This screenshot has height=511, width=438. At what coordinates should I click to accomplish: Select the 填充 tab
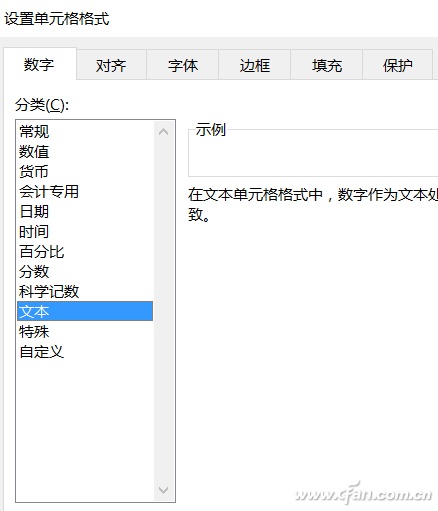pos(327,65)
